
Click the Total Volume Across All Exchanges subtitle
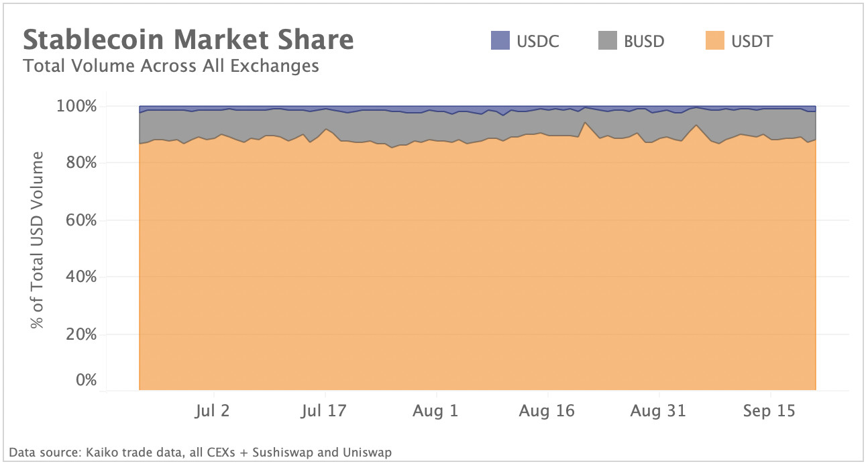pos(170,66)
